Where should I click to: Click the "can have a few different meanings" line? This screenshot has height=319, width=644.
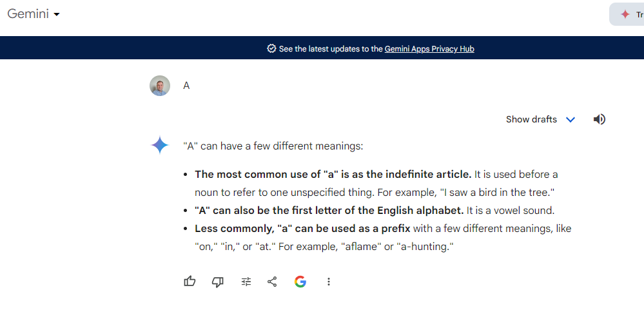(273, 146)
